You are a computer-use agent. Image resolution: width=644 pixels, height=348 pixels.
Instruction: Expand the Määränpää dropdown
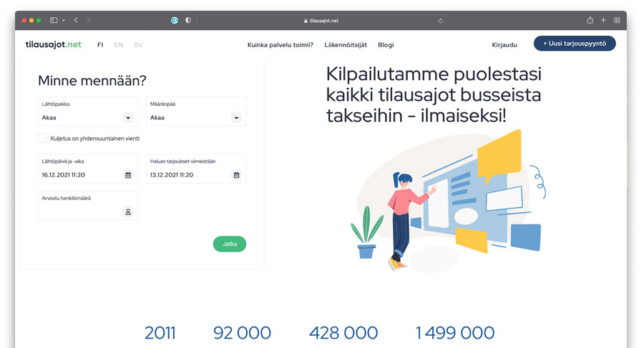point(236,118)
